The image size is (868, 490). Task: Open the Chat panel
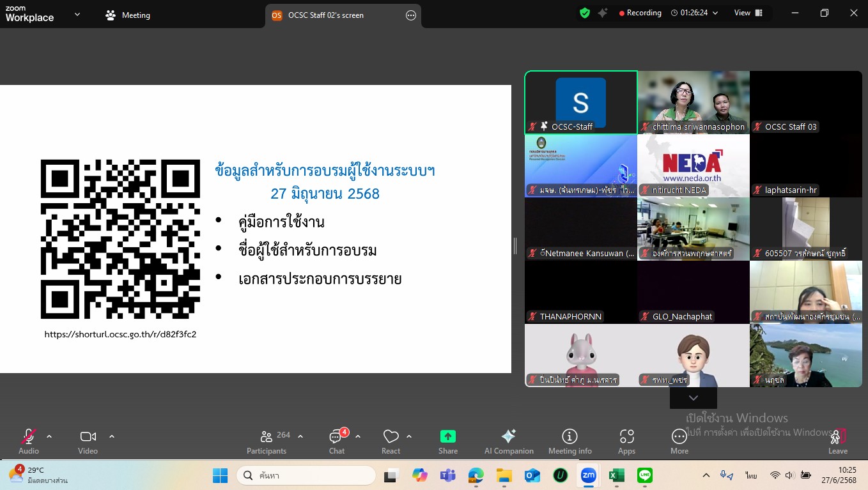337,441
